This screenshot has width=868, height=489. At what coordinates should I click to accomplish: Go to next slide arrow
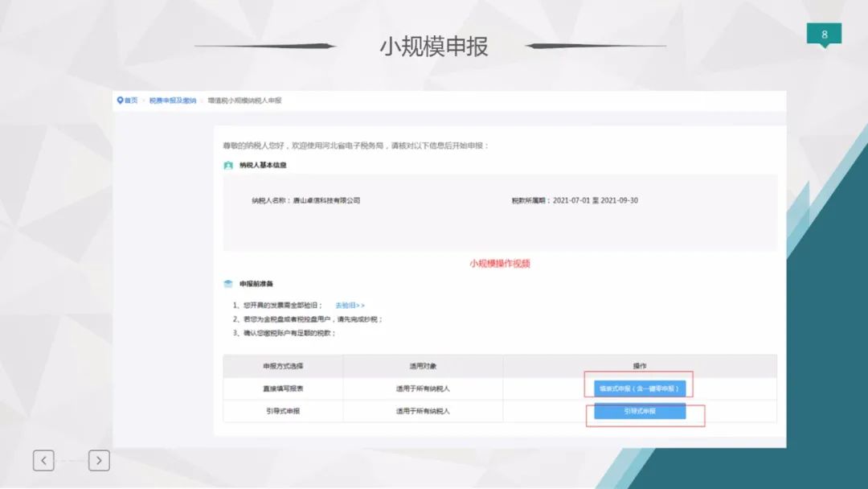tap(99, 460)
